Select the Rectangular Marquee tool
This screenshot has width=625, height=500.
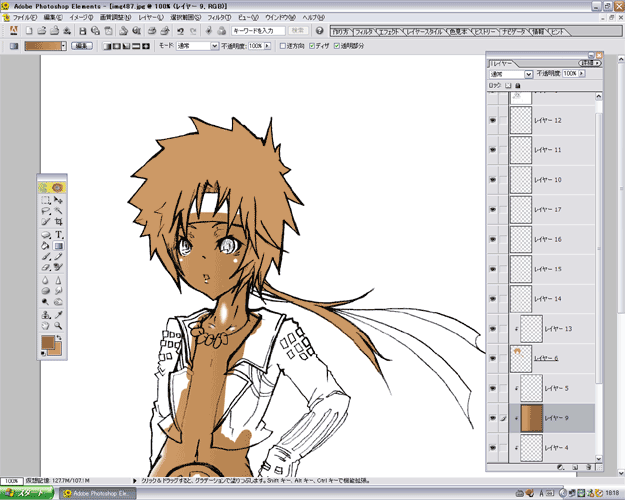coord(46,201)
